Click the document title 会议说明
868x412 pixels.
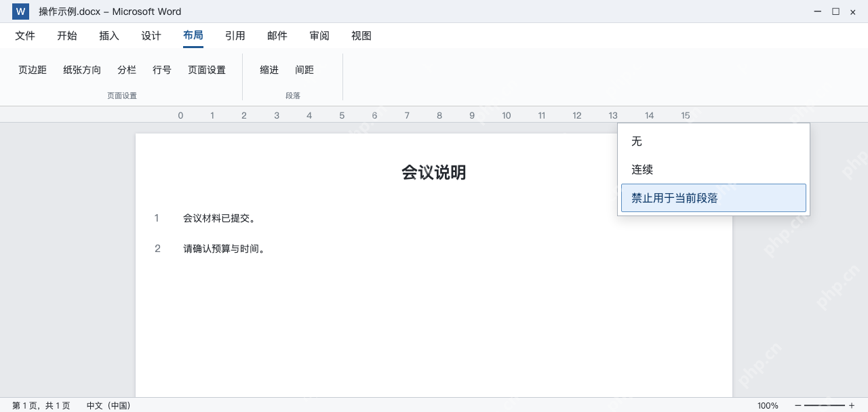coord(434,172)
